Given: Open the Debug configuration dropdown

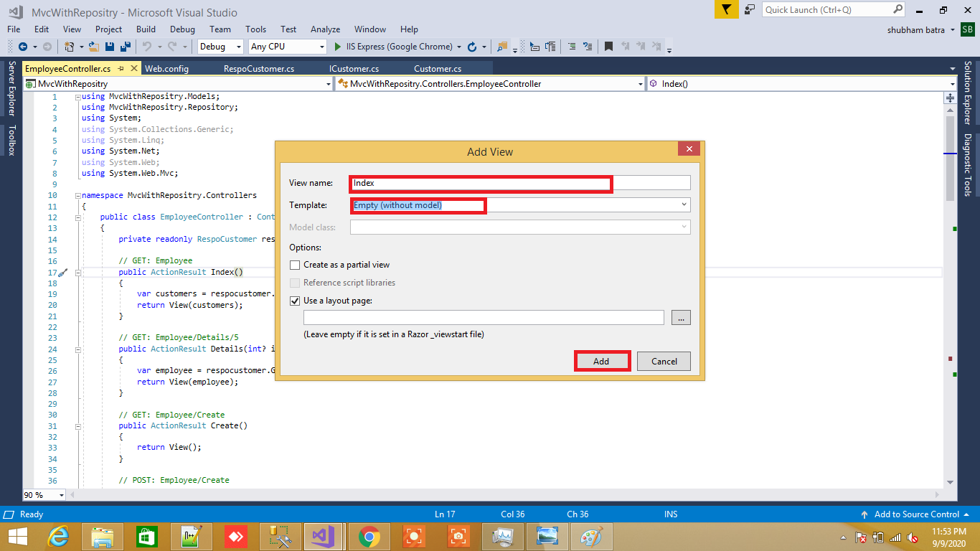Looking at the screenshot, I should coord(238,47).
